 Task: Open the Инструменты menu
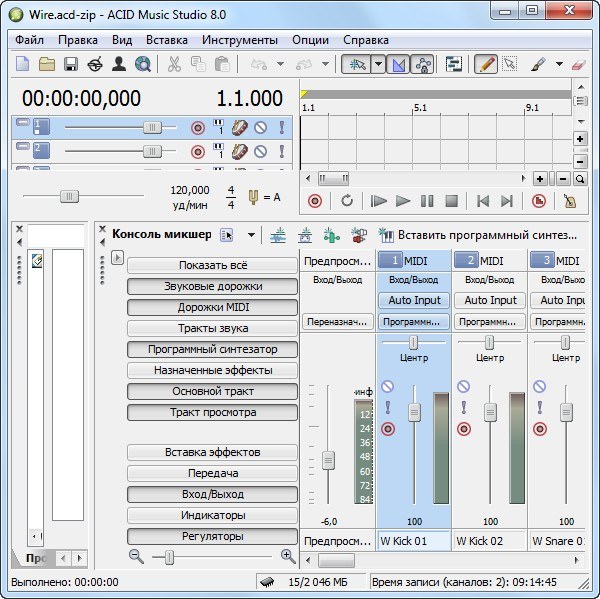pos(239,40)
